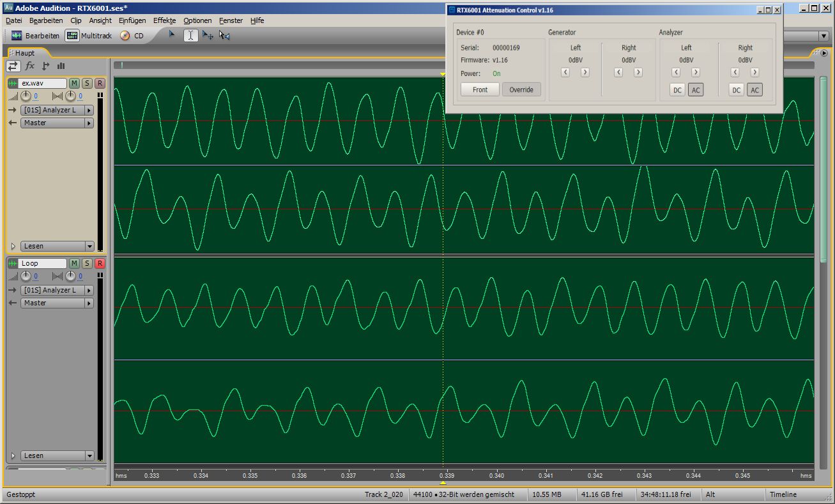This screenshot has width=835, height=504.
Task: Edit the ex.wav track name field
Action: pyautogui.click(x=43, y=83)
